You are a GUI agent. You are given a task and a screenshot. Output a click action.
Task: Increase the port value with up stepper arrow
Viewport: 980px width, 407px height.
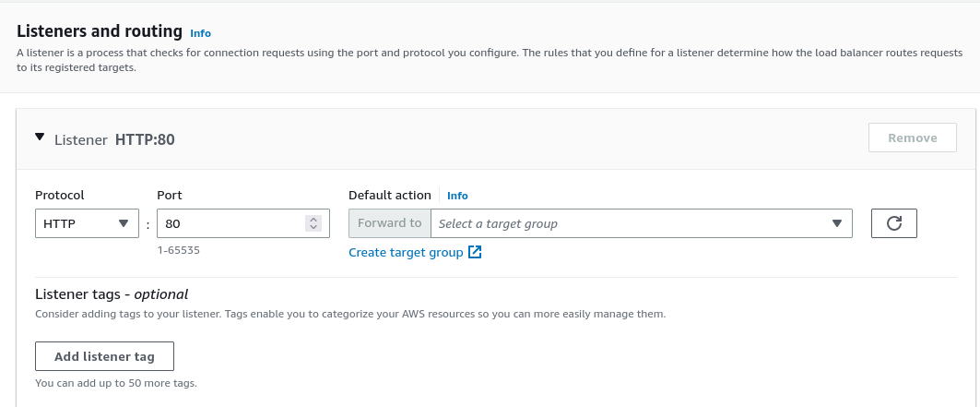(313, 220)
